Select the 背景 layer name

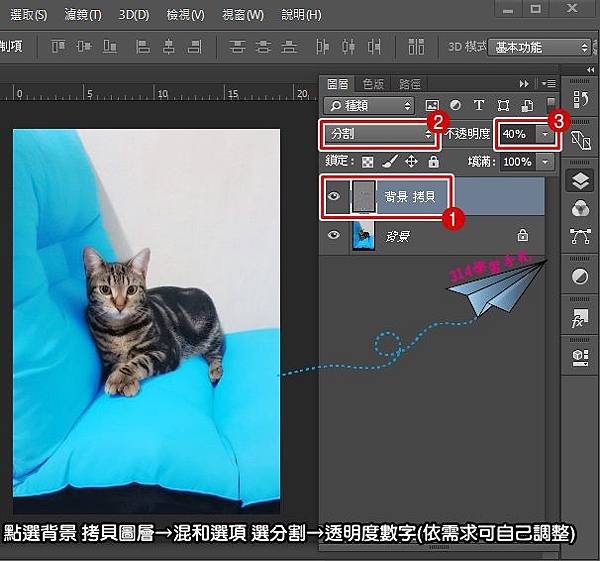[x=398, y=236]
